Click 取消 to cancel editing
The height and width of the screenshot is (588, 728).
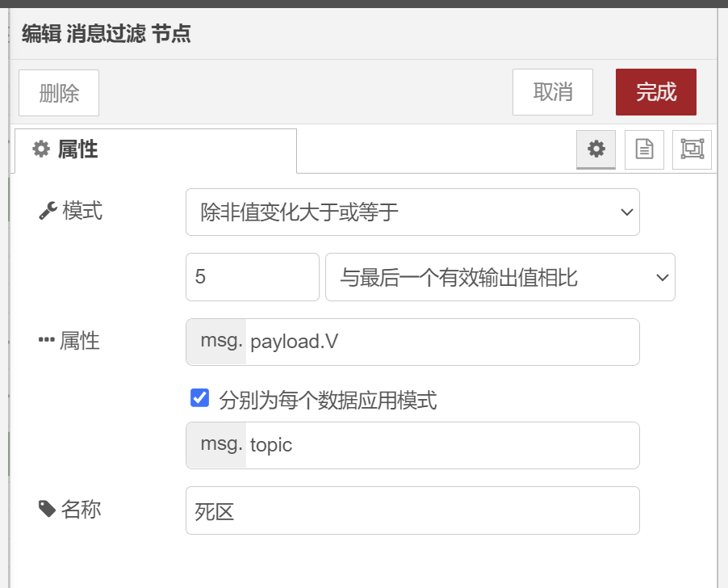pyautogui.click(x=553, y=92)
